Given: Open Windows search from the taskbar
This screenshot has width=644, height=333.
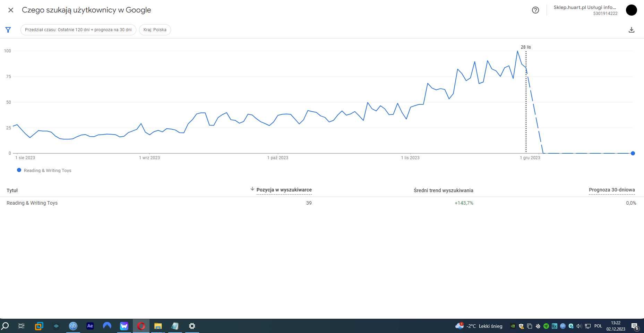Looking at the screenshot, I should pos(5,326).
